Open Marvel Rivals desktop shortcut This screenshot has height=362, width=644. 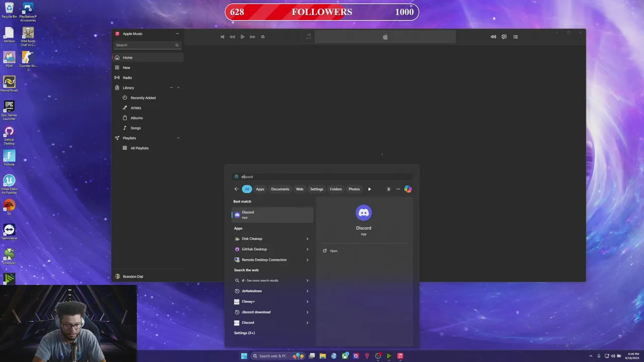(x=9, y=84)
